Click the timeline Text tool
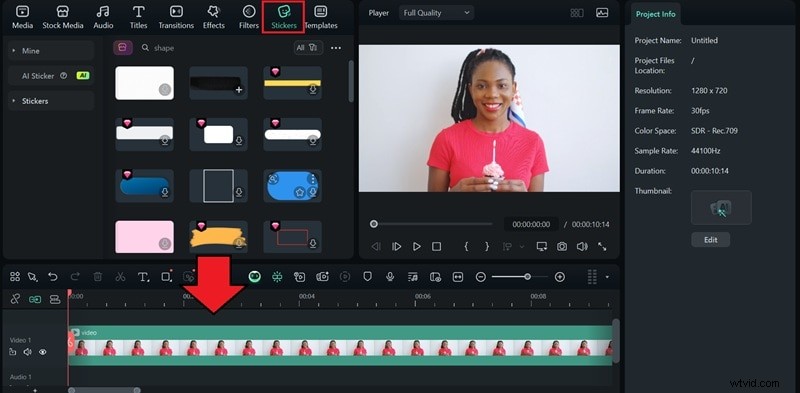The image size is (800, 393). tap(143, 277)
